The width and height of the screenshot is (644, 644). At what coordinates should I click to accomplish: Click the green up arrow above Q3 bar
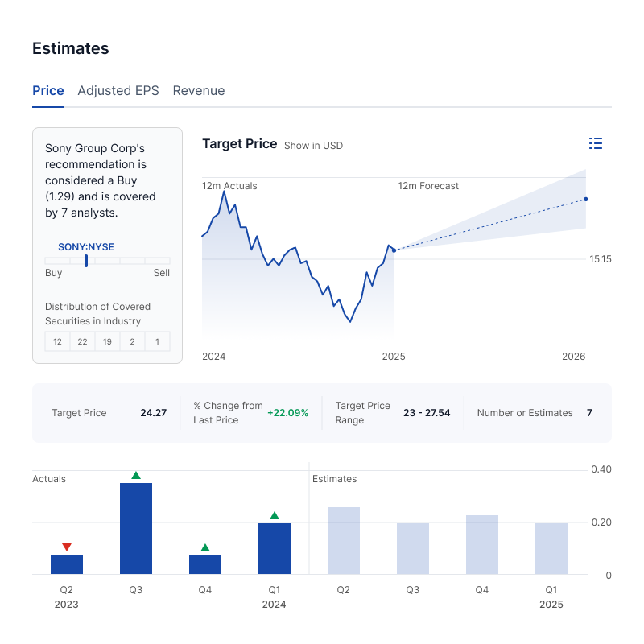click(x=136, y=475)
